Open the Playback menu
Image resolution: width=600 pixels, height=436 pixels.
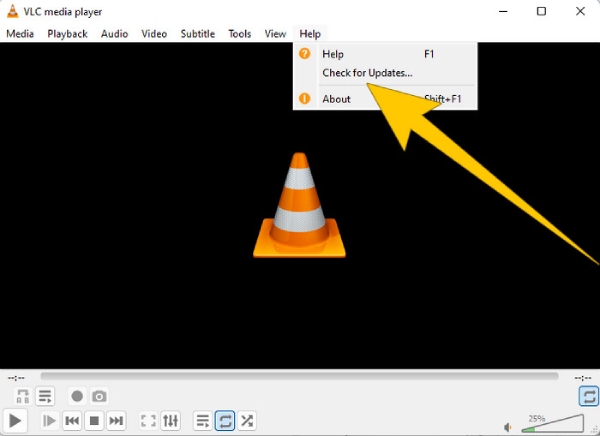[67, 34]
